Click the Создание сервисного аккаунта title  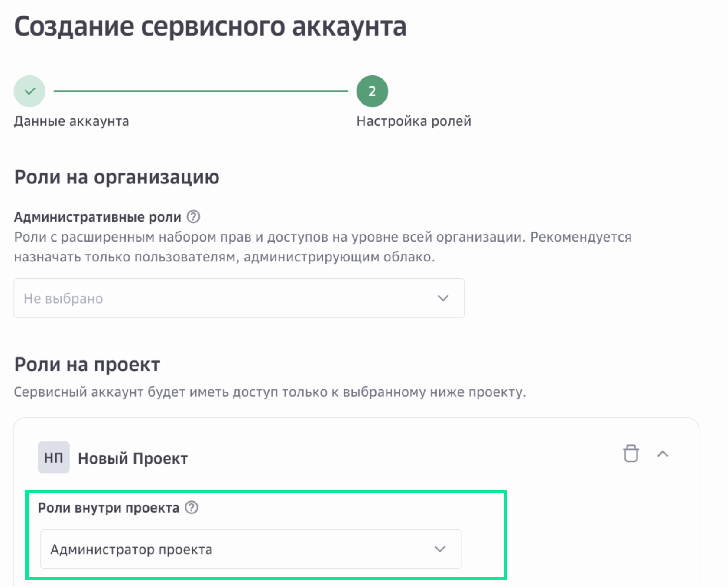point(211,27)
